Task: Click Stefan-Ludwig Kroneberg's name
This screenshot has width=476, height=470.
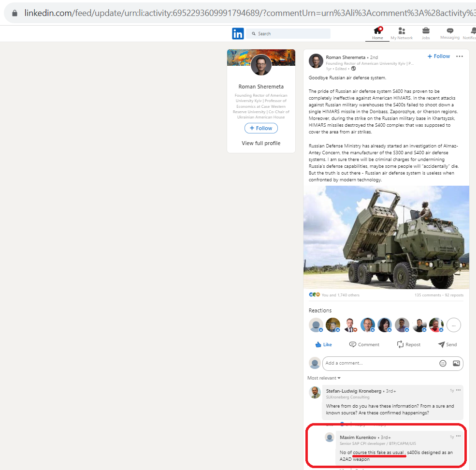Action: (x=354, y=391)
